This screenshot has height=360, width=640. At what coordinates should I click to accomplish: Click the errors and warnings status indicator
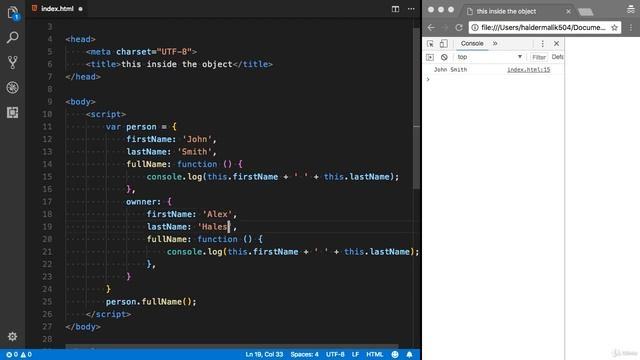click(19, 355)
